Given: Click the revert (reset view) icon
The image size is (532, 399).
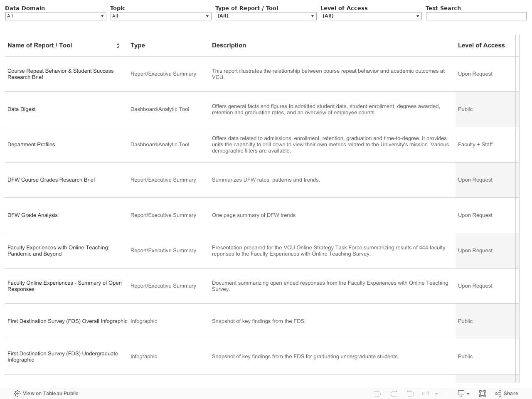Looking at the screenshot, I should [410, 393].
